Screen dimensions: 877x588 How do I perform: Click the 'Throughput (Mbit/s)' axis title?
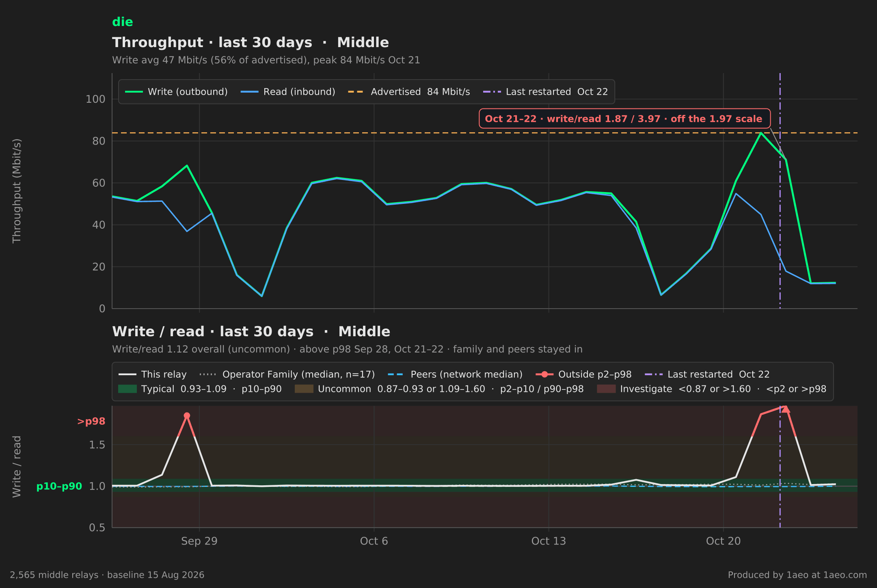tap(17, 191)
